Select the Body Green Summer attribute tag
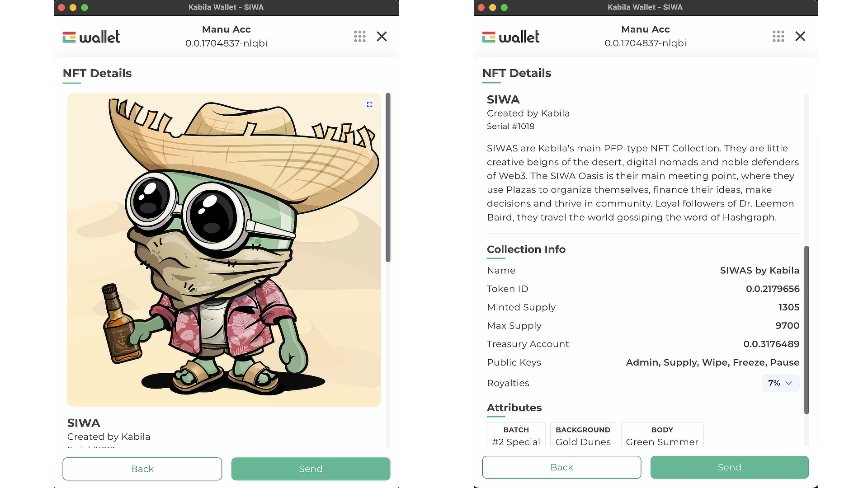Viewport: 868px width, 488px height. (662, 436)
